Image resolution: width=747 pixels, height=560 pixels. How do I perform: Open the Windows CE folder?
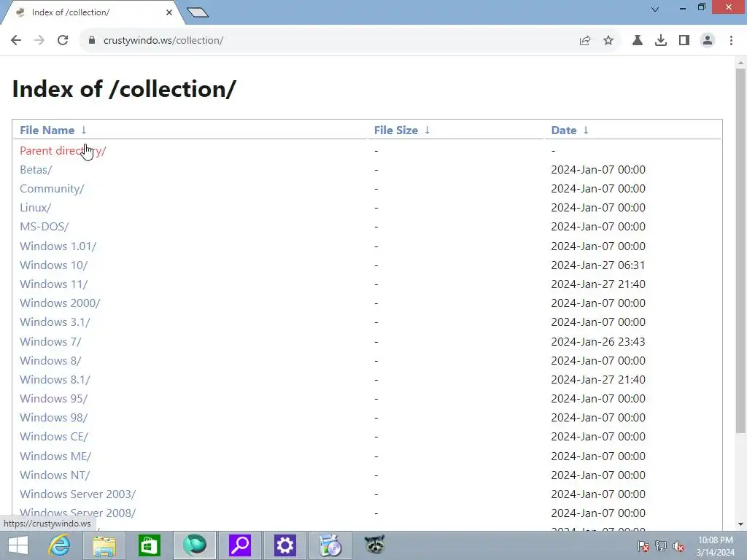[x=54, y=437]
